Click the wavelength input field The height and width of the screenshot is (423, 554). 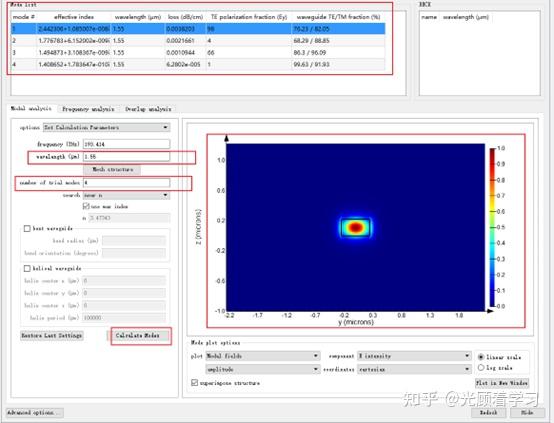pyautogui.click(x=126, y=157)
